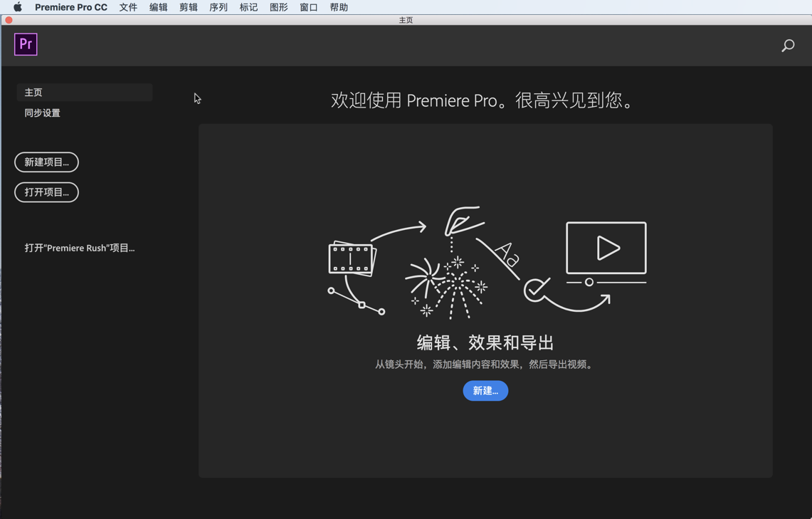Open the 编辑 menu
Screen dimensions: 812x519
(x=159, y=7)
